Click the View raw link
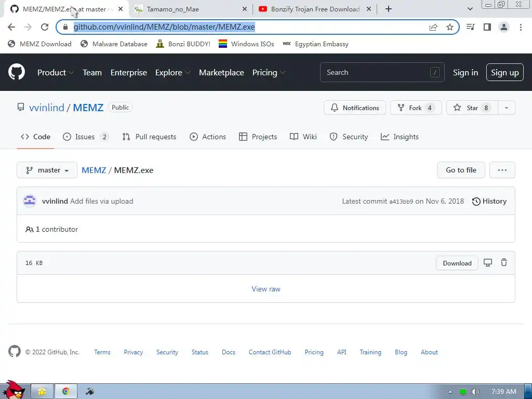532x399 pixels. tap(266, 289)
